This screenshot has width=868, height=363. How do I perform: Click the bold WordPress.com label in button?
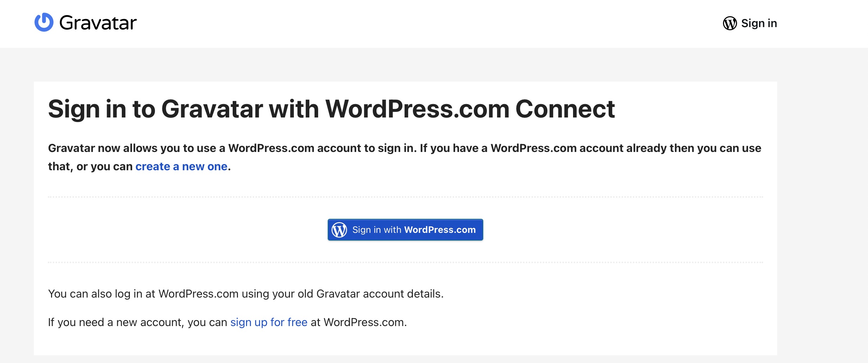[x=440, y=230]
